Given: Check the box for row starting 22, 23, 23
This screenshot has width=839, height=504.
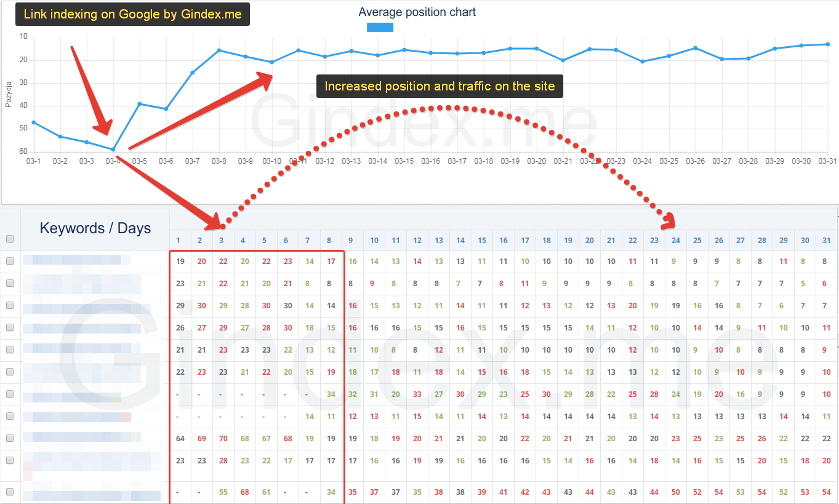Looking at the screenshot, I should pos(9,372).
